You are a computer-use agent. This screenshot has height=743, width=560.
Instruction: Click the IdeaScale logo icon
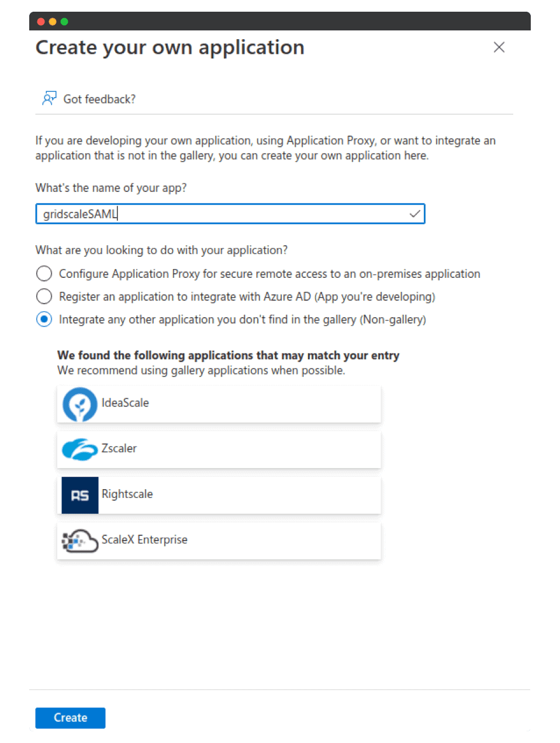point(80,404)
